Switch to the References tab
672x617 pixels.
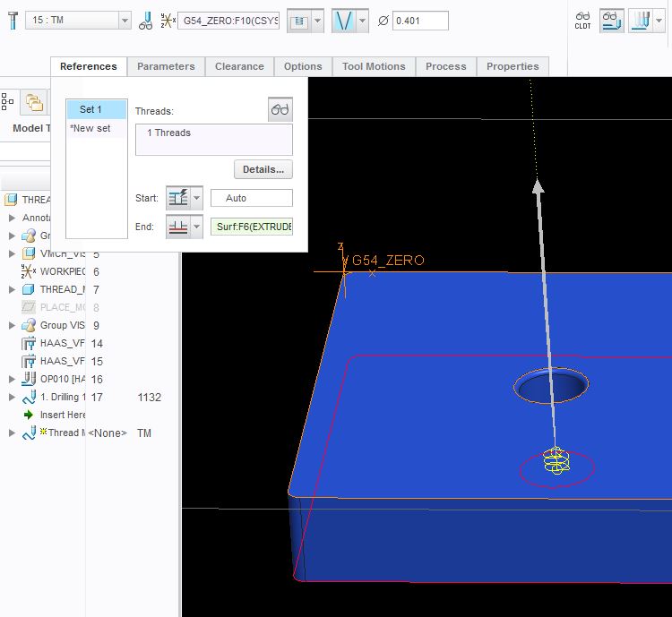click(89, 66)
